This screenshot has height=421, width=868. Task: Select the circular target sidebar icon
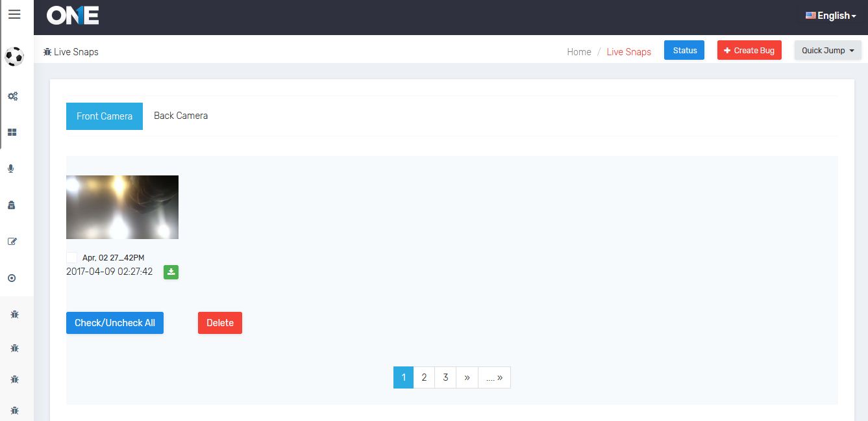click(x=12, y=278)
